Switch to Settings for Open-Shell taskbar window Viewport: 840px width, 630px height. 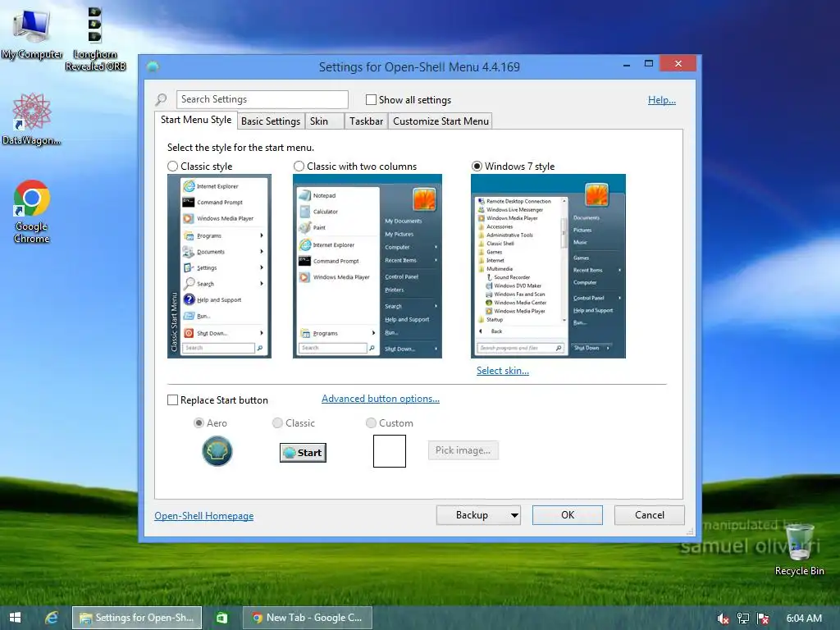click(x=137, y=618)
